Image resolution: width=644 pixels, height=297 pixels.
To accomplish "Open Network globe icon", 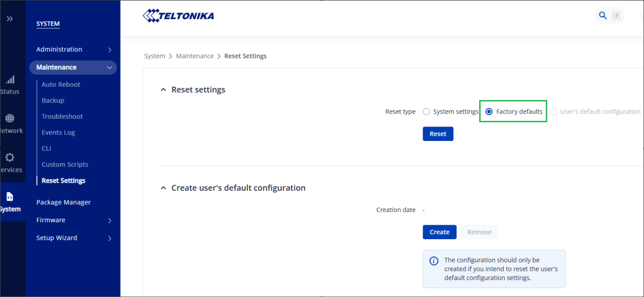I will (10, 118).
